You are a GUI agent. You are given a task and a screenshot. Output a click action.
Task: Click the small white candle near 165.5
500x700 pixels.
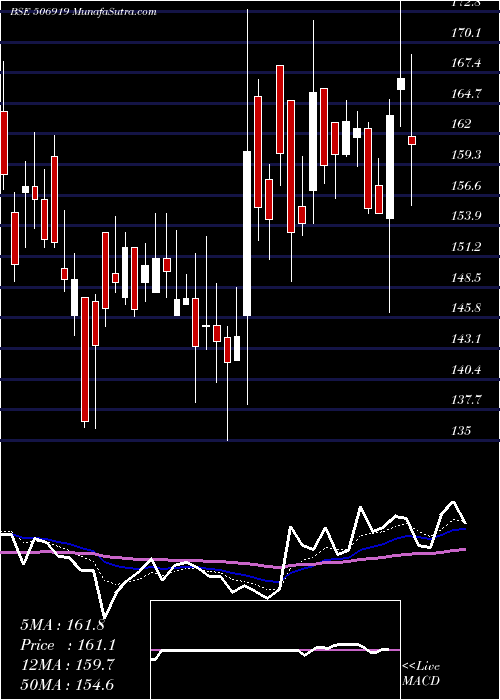point(401,84)
